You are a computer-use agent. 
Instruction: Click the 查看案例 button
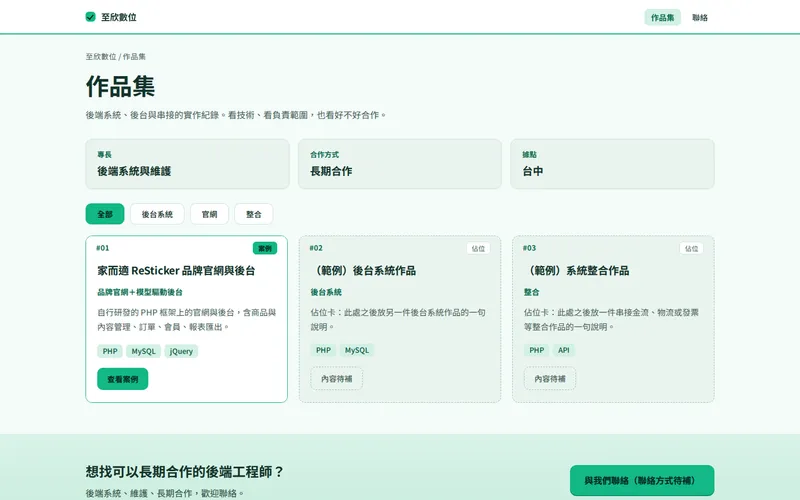pyautogui.click(x=122, y=379)
